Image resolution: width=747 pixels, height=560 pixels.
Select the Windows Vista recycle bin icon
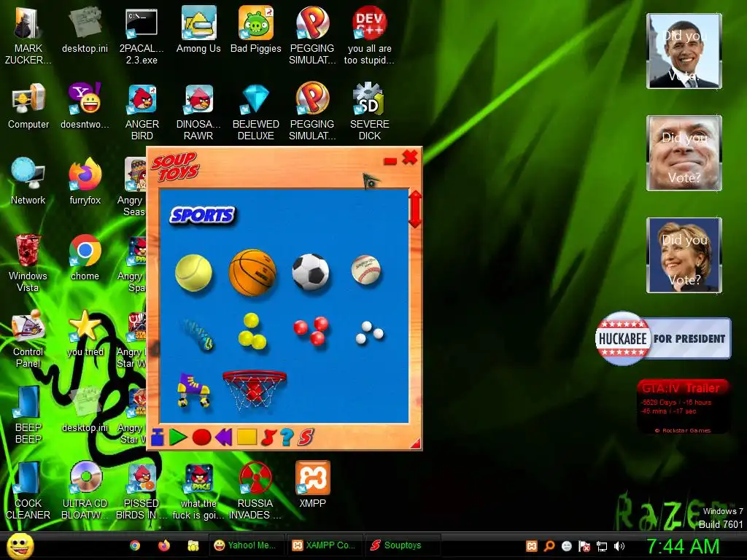click(x=28, y=262)
